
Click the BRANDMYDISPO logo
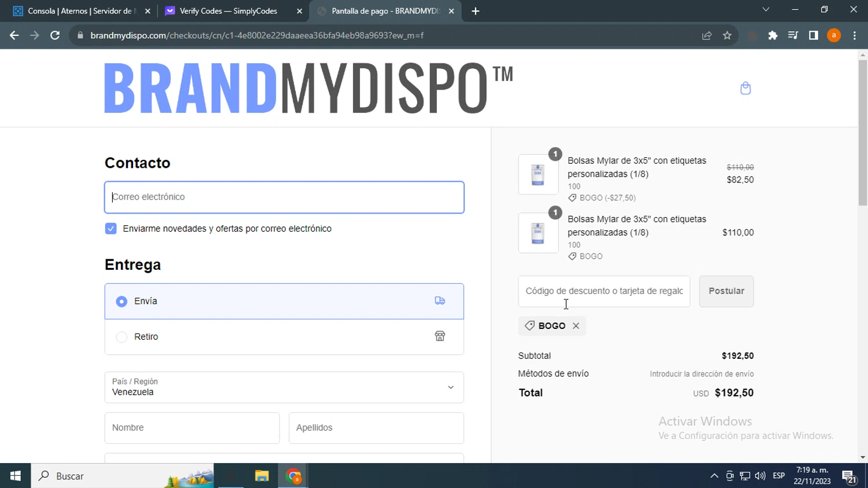click(308, 88)
